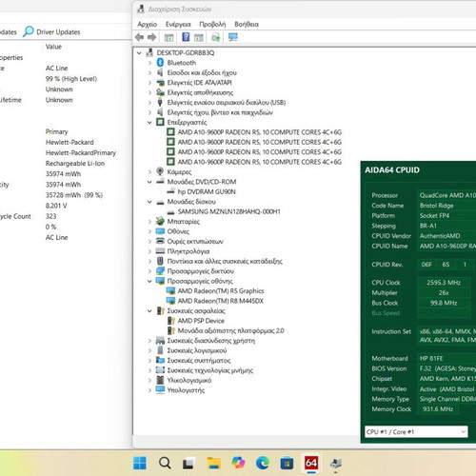Screen dimensions: 476x476
Task: Select hp DVDRAM GU90N drive
Action: tap(207, 191)
